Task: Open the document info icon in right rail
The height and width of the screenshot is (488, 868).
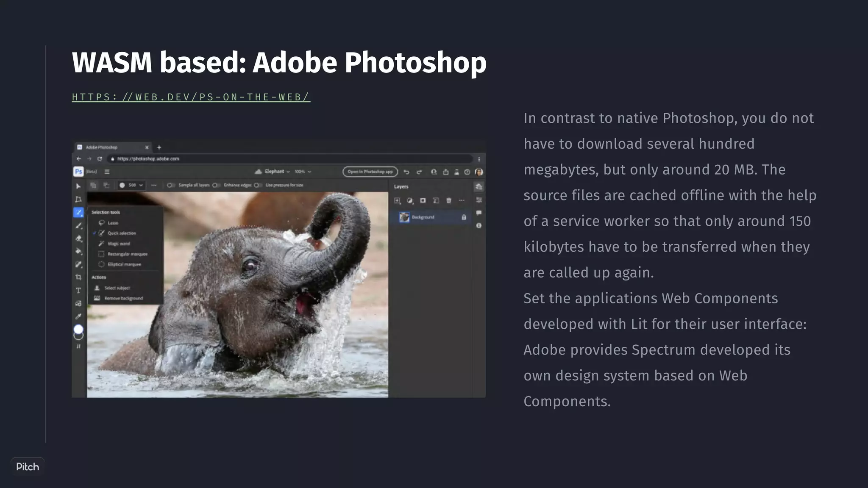Action: [479, 226]
